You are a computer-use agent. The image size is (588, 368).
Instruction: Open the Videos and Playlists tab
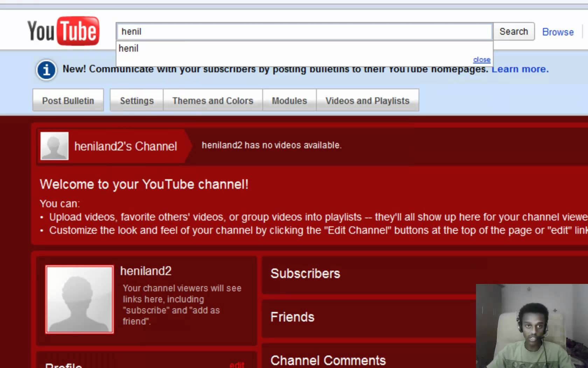click(367, 101)
